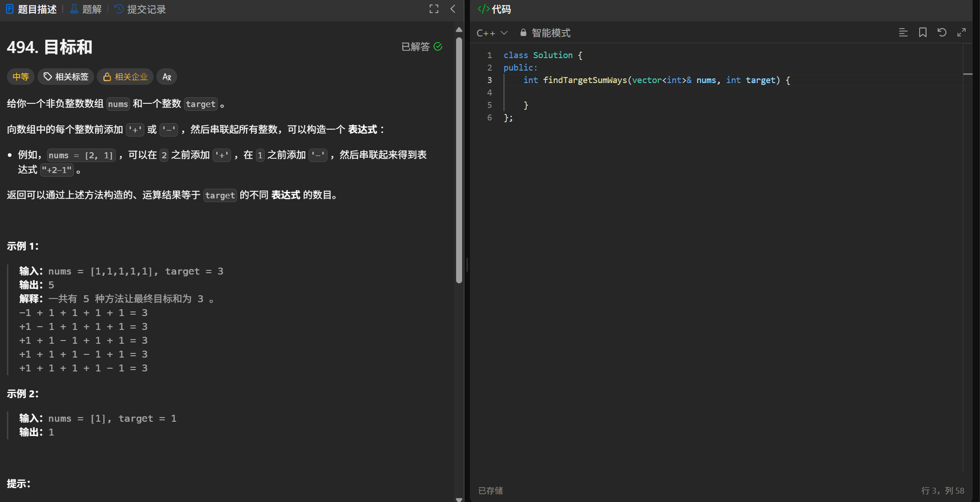Select the 题目描述 description tab
This screenshot has width=980, height=502.
click(x=31, y=9)
